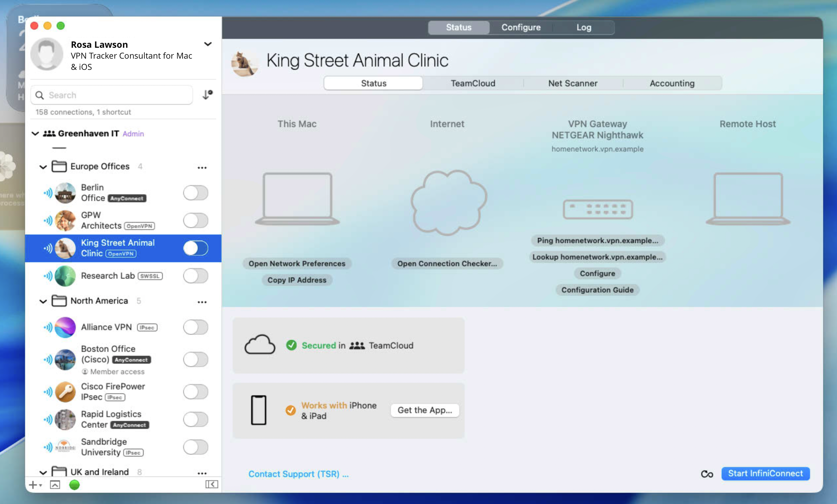Click the Alliance VPN purple icon

tap(65, 327)
